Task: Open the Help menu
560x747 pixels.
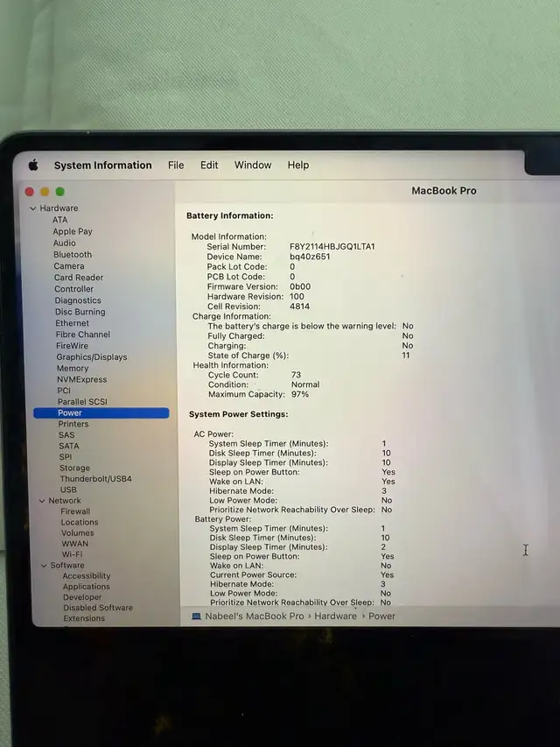Action: pyautogui.click(x=298, y=165)
